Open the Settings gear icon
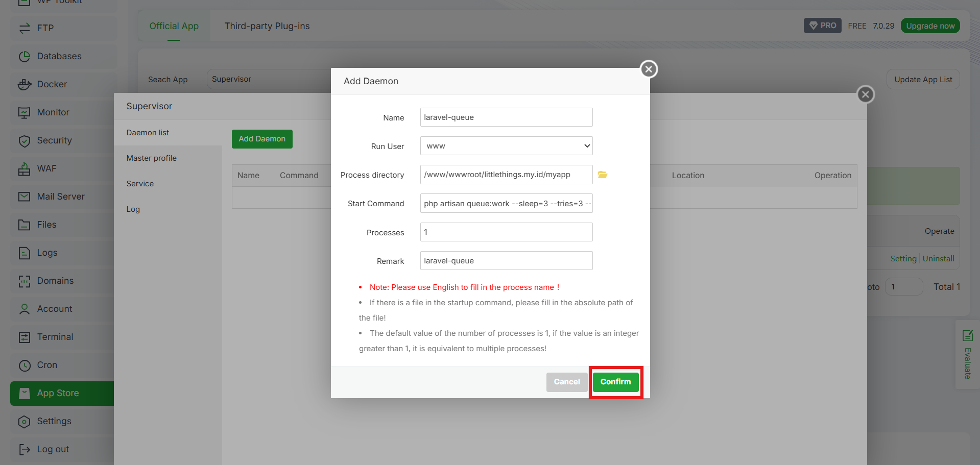The image size is (980, 465). click(x=24, y=421)
